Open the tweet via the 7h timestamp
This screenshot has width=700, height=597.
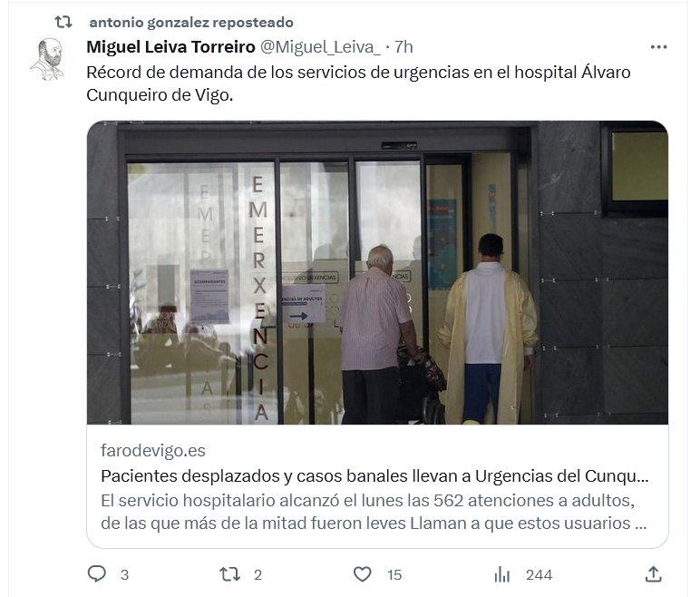pyautogui.click(x=403, y=47)
